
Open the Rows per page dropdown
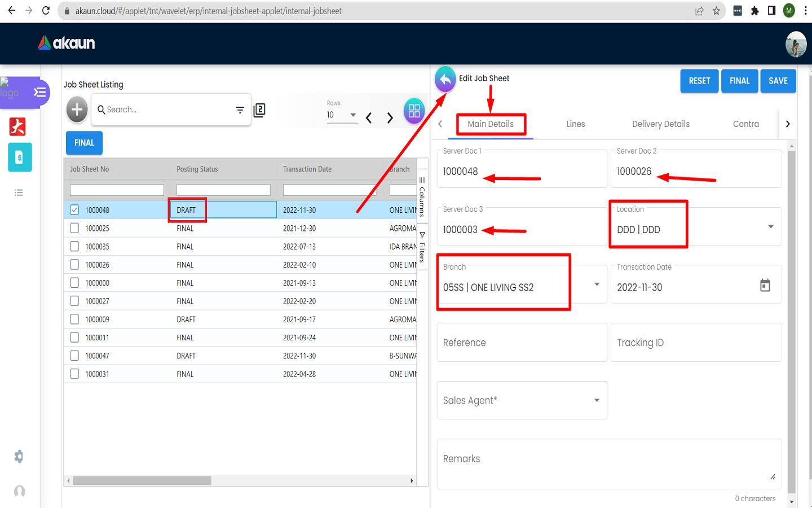click(353, 115)
